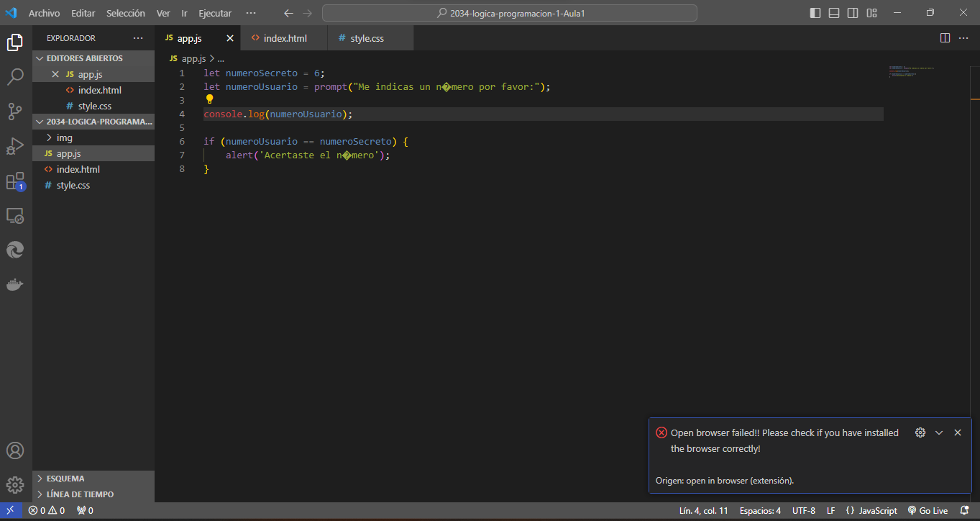Open notification settings gear

pos(920,432)
